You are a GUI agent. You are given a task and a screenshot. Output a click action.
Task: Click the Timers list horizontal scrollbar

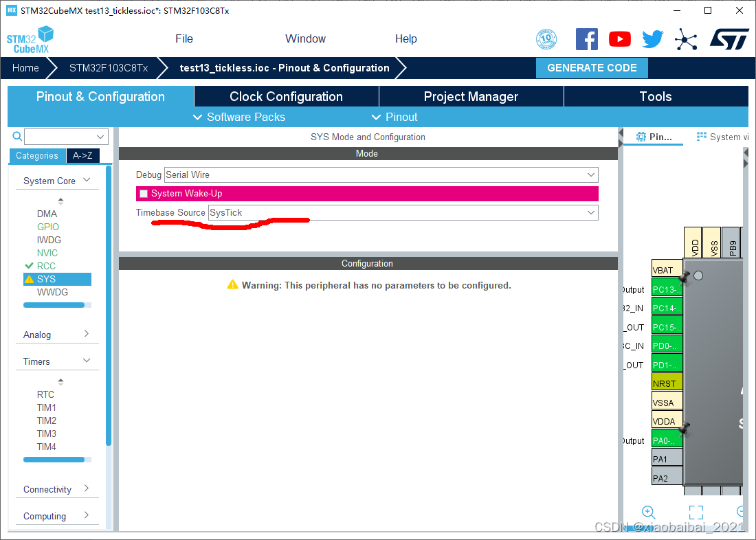coord(54,460)
